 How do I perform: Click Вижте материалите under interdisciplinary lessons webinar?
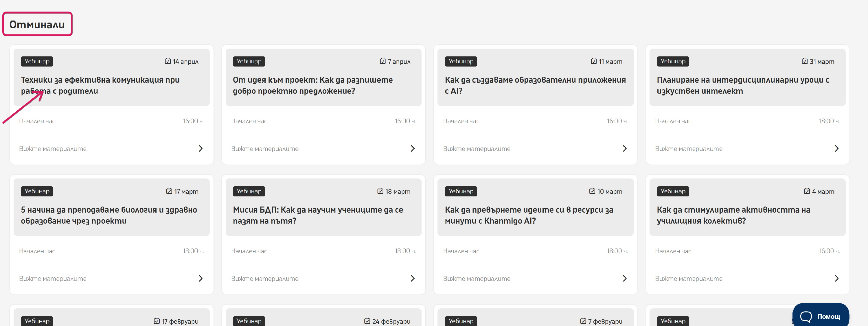tap(688, 148)
